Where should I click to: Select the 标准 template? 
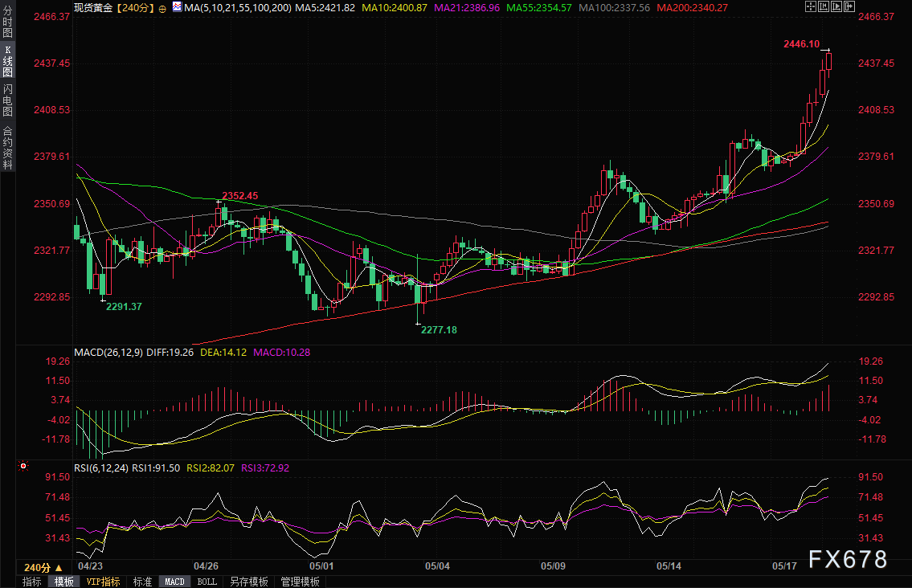[x=142, y=582]
